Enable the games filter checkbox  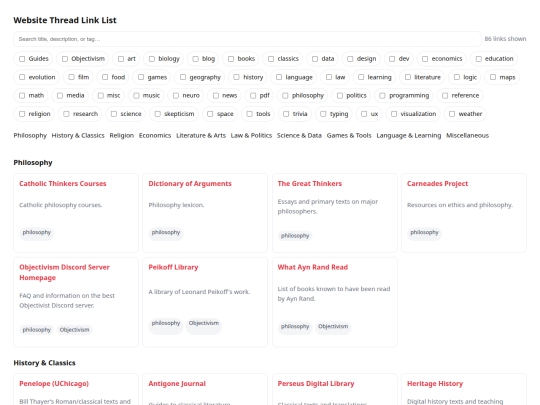point(141,77)
